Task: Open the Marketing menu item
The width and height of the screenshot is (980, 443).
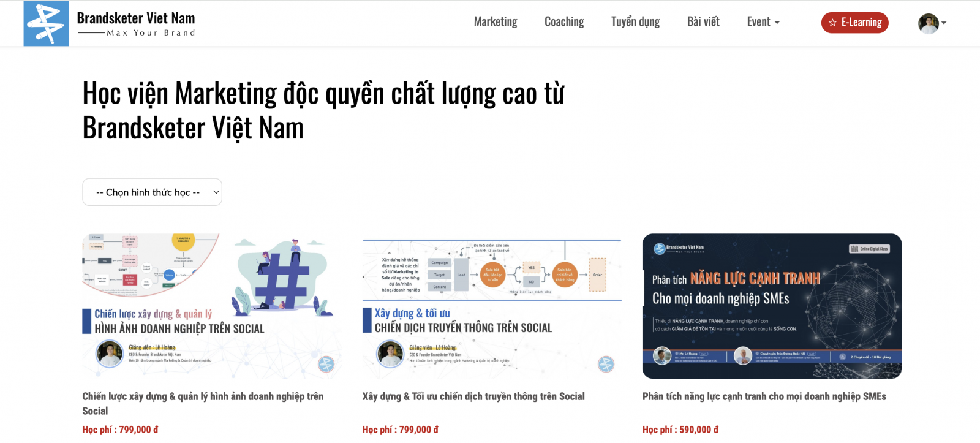Action: [x=496, y=22]
